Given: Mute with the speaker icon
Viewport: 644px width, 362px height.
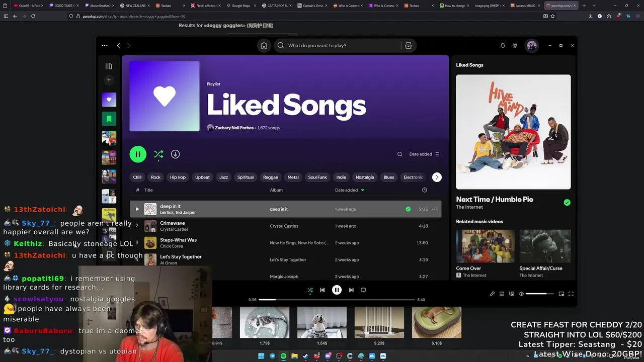Looking at the screenshot, I should (x=521, y=294).
